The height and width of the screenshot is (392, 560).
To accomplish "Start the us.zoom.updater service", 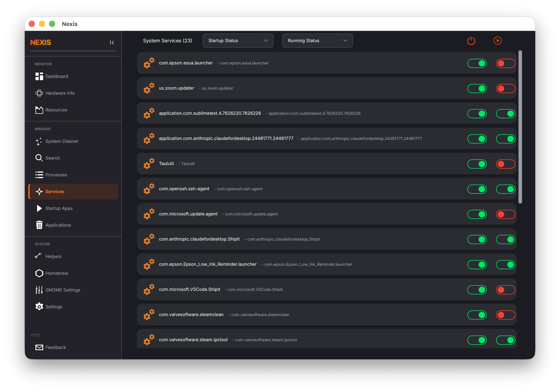I will [505, 88].
